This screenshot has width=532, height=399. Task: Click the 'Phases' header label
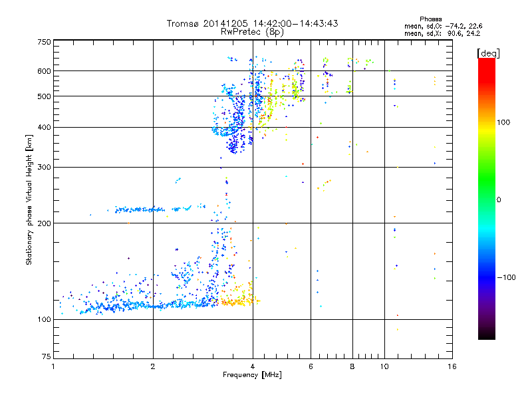(x=430, y=19)
